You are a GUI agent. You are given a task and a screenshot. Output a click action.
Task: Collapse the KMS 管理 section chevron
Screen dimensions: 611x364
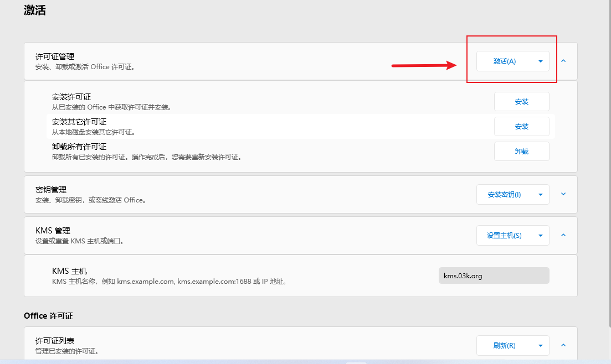pos(563,235)
